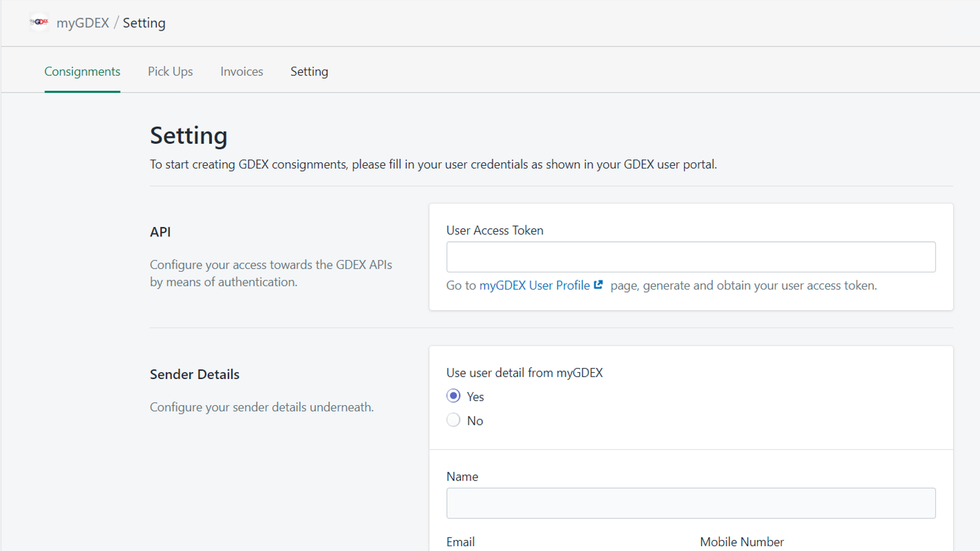Click the Mobile Number field label
Image resolution: width=980 pixels, height=551 pixels.
(x=742, y=542)
